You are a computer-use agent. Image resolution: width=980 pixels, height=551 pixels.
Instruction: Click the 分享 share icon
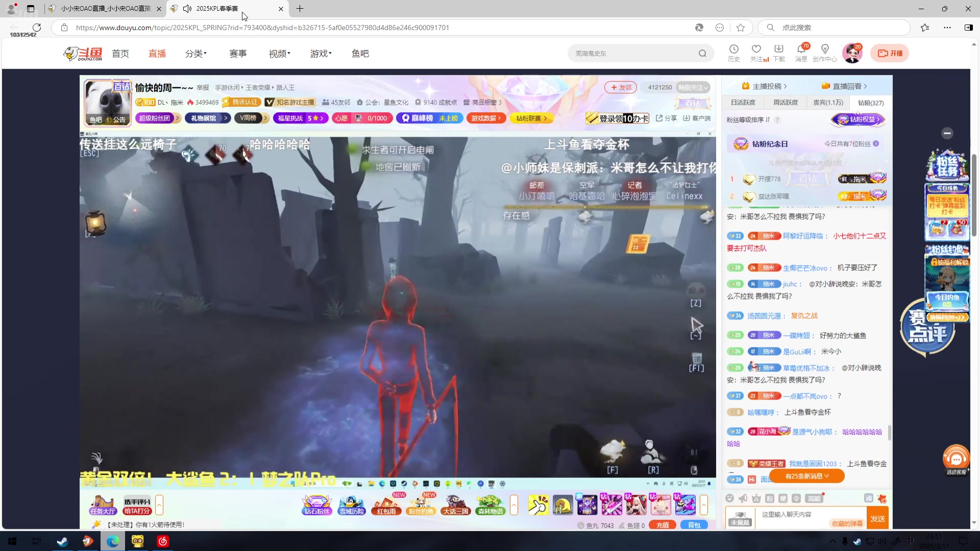[x=666, y=118]
